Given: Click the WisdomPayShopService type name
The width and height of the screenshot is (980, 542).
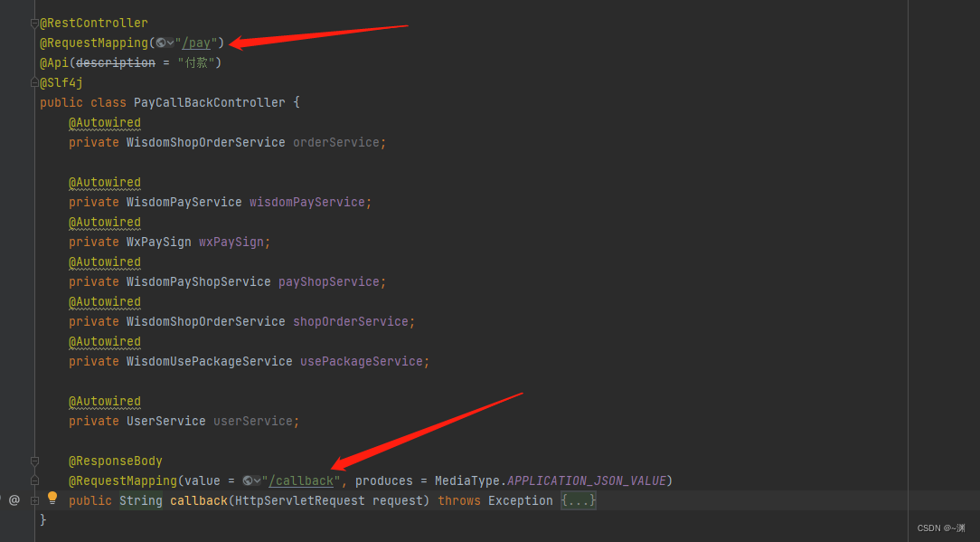Looking at the screenshot, I should [x=199, y=281].
